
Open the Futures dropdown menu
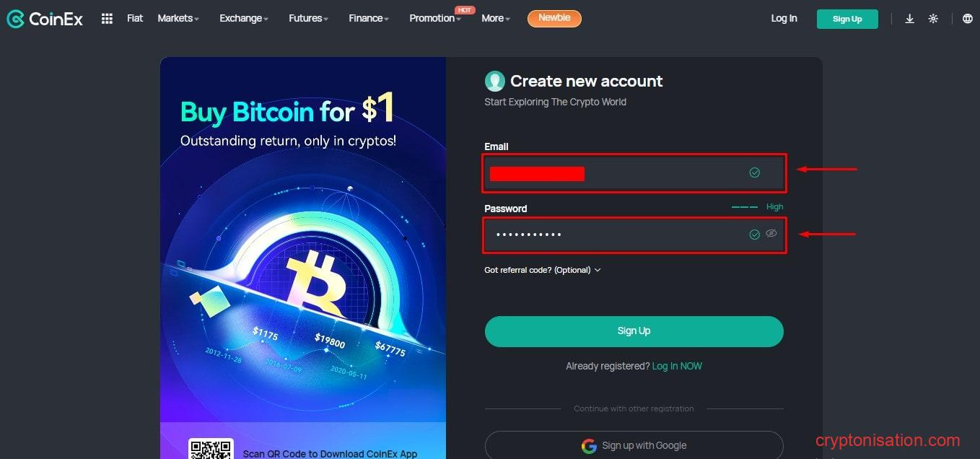308,19
